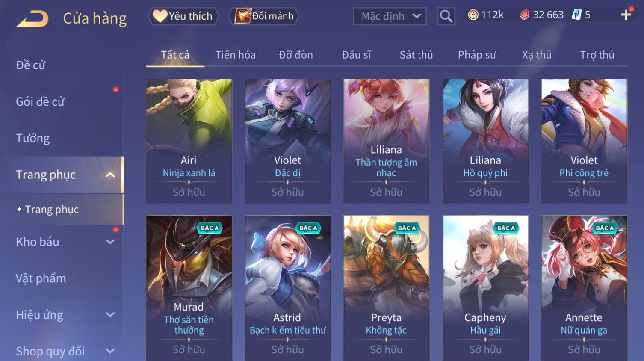Click the chest icon on Đổi mảnh
The height and width of the screenshot is (361, 644).
pos(242,16)
